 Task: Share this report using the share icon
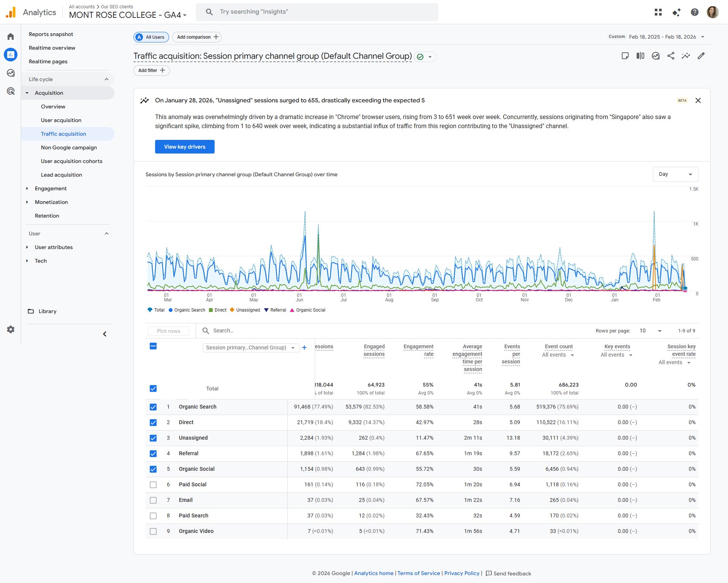(x=671, y=56)
